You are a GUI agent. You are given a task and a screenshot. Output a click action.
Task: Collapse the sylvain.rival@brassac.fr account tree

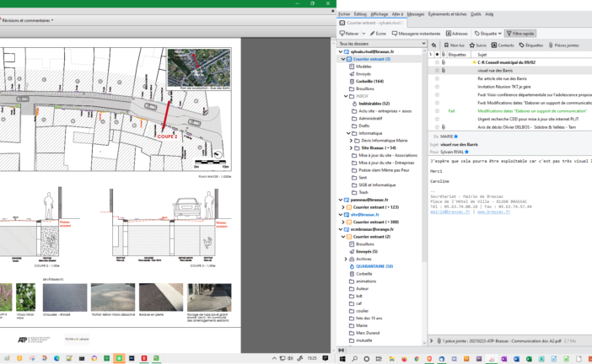tap(339, 51)
